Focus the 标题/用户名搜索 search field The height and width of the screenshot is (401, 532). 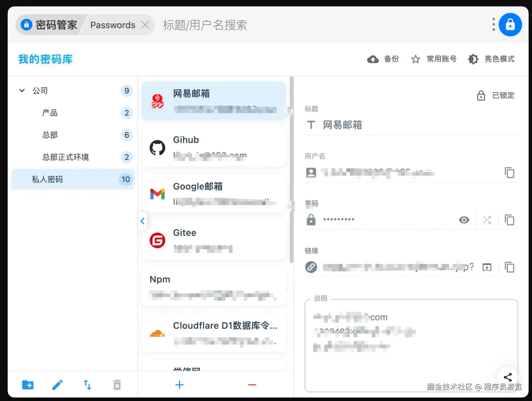205,25
